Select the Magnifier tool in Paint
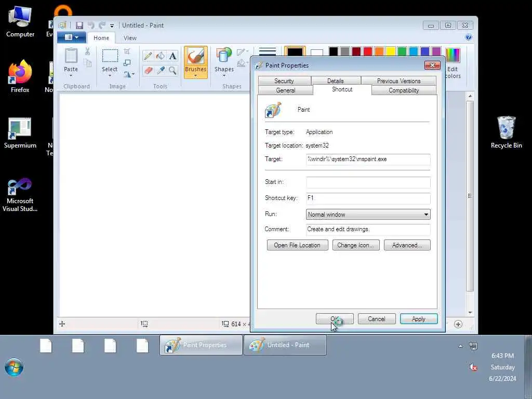Image resolution: width=532 pixels, height=399 pixels. [172, 71]
